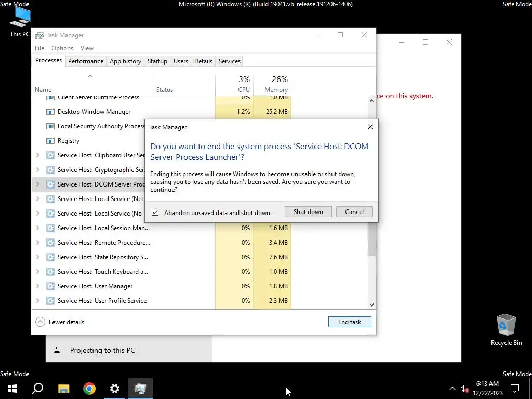The width and height of the screenshot is (532, 399).
Task: Open the Options menu in Task Manager
Action: pyautogui.click(x=62, y=48)
